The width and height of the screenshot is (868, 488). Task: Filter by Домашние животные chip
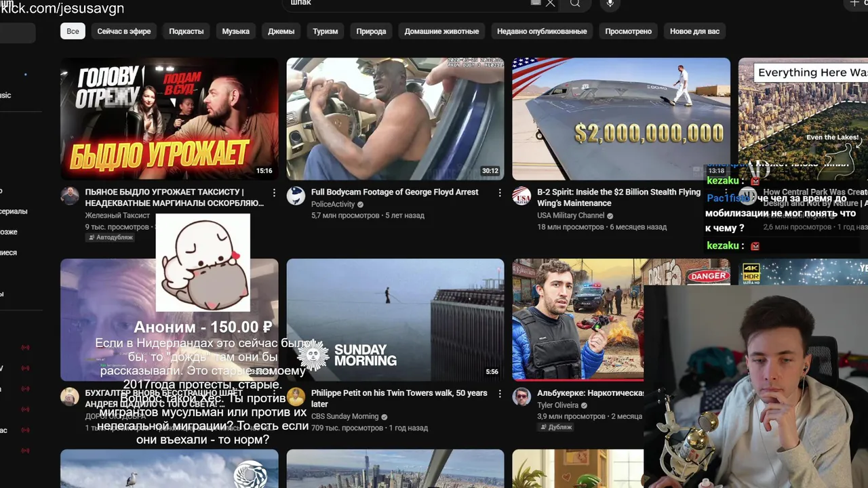442,31
